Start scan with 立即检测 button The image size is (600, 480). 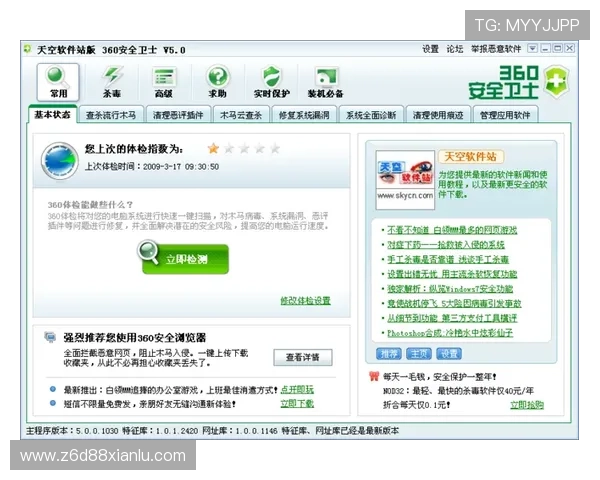pyautogui.click(x=184, y=258)
